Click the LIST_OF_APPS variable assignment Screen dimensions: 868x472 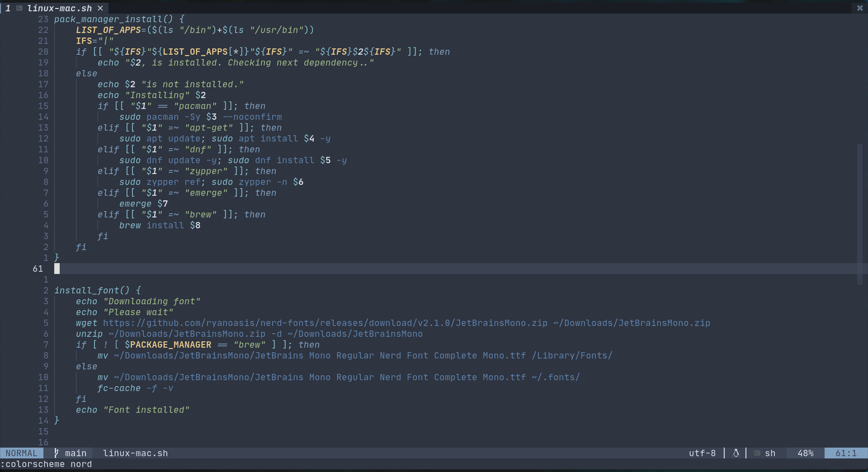tap(195, 30)
